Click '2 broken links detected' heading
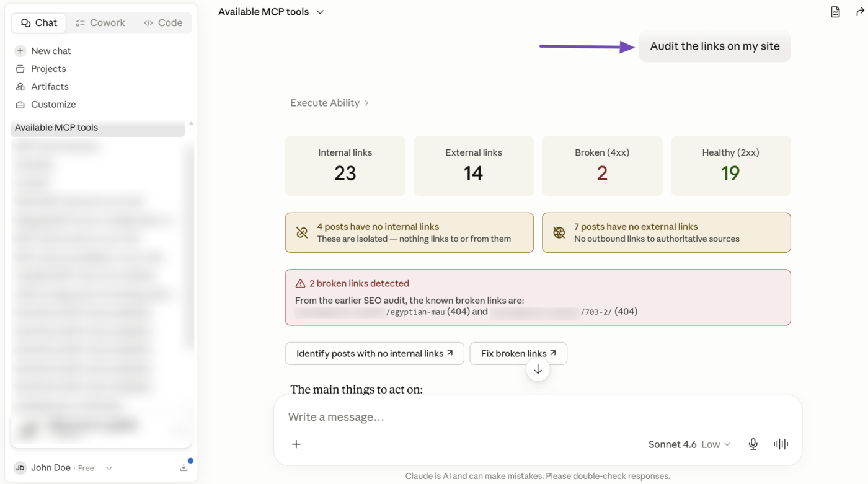The image size is (868, 484). point(359,284)
